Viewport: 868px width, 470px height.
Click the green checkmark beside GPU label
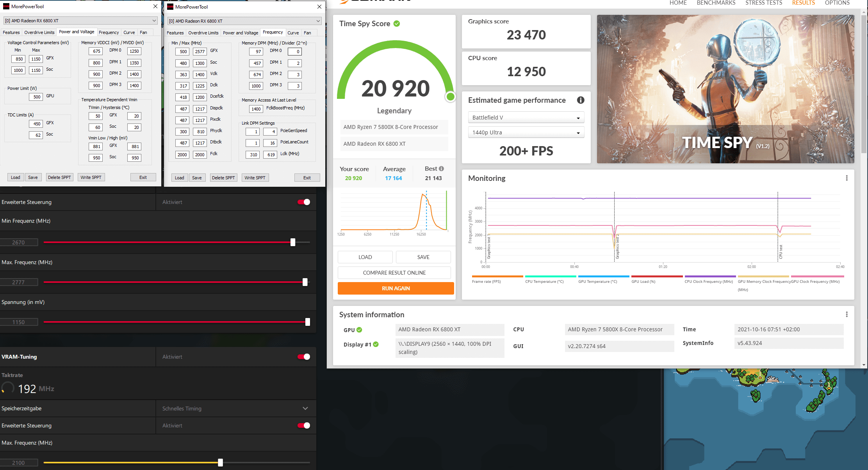(x=359, y=330)
